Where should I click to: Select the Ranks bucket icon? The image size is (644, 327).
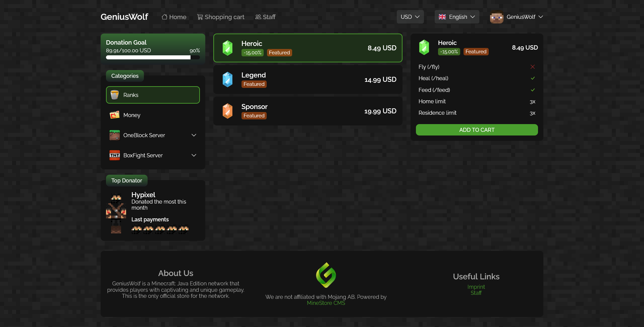coord(114,95)
